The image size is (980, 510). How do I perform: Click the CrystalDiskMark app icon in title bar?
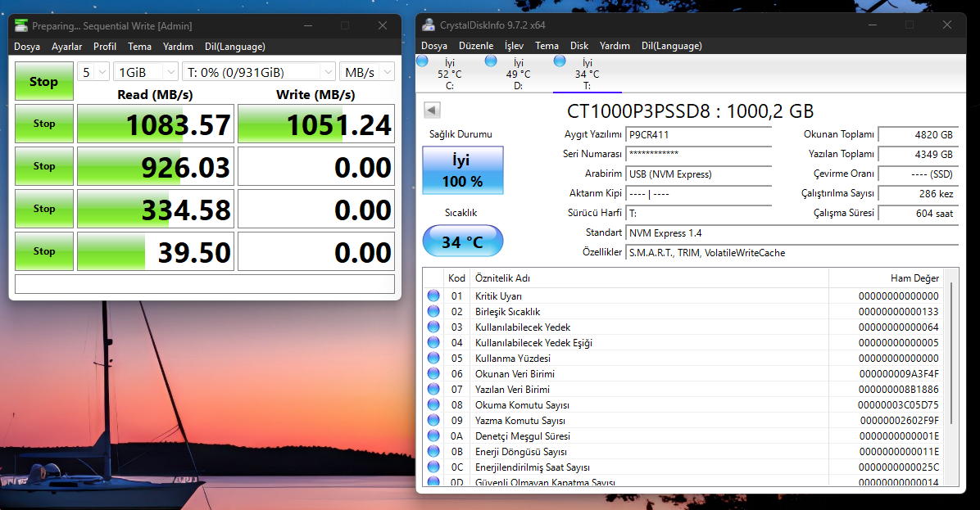(20, 25)
